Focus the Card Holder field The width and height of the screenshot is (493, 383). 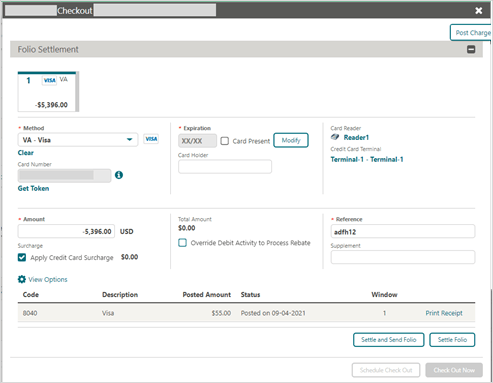(x=225, y=166)
